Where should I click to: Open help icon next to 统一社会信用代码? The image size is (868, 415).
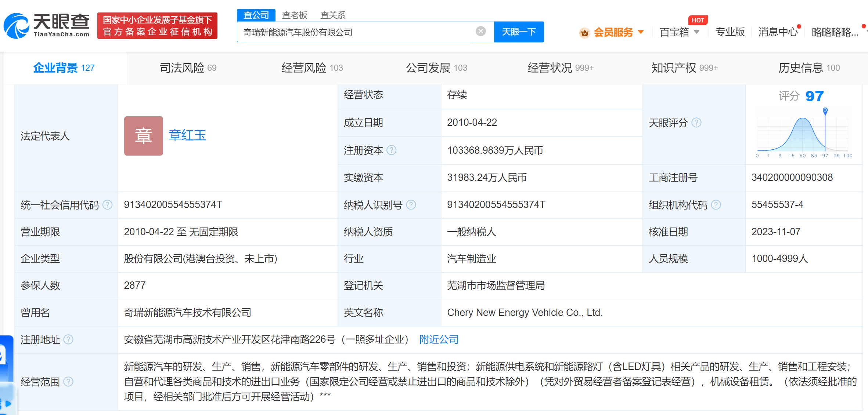(107, 205)
